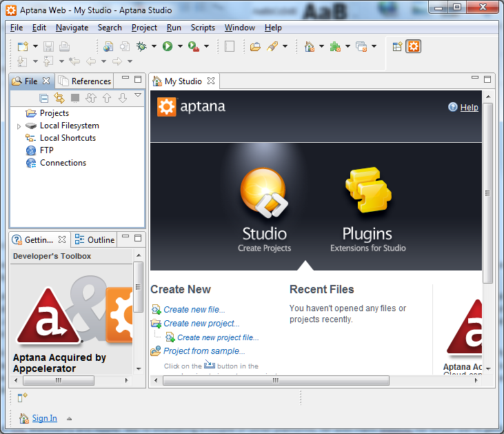Click the Open folder toolbar icon
Screen dimensions: 504x434
point(255,47)
